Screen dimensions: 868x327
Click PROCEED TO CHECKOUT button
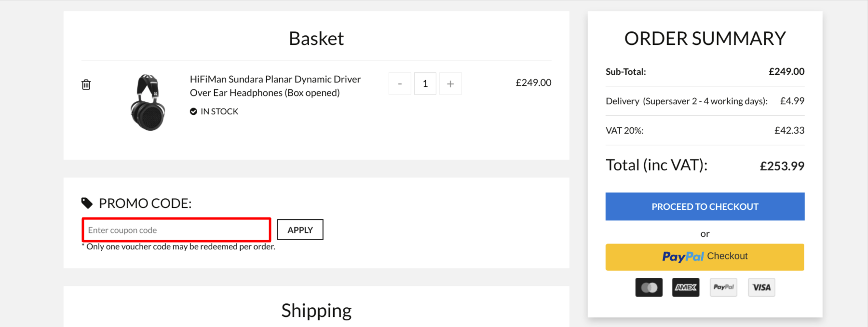705,206
